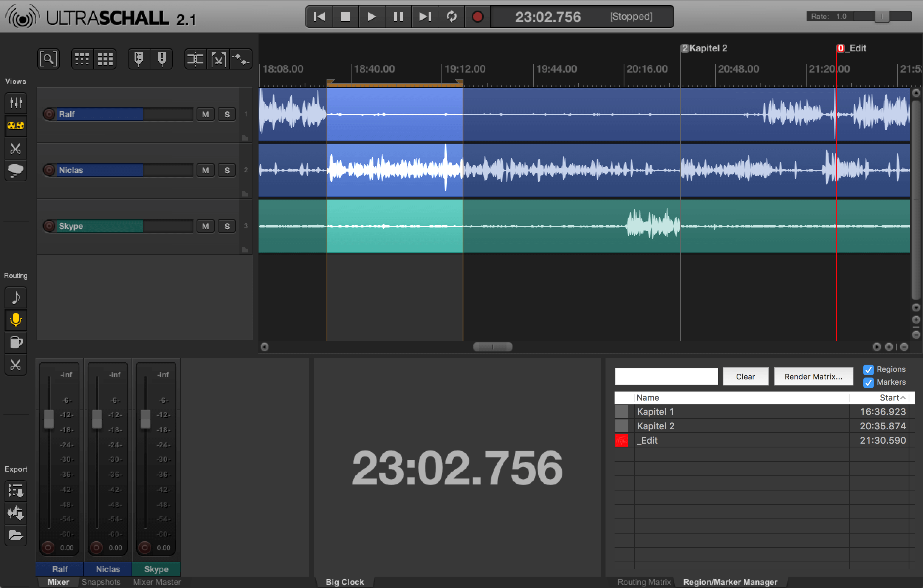
Task: Open the Routing Matrix tab
Action: click(644, 582)
